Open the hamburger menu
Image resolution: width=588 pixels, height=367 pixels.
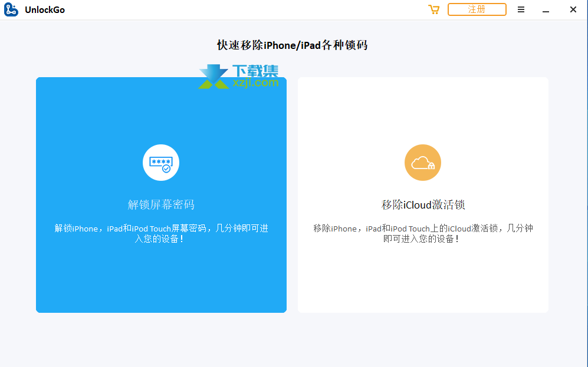point(521,9)
